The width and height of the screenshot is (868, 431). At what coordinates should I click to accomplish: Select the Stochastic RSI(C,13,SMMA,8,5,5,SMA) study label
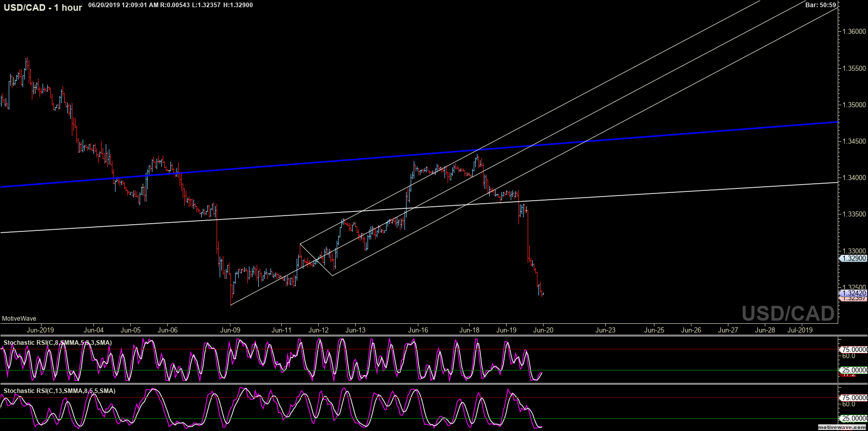pos(60,391)
